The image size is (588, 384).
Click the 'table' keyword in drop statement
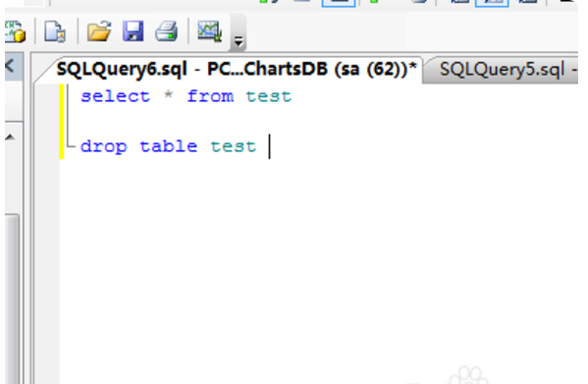tap(169, 146)
